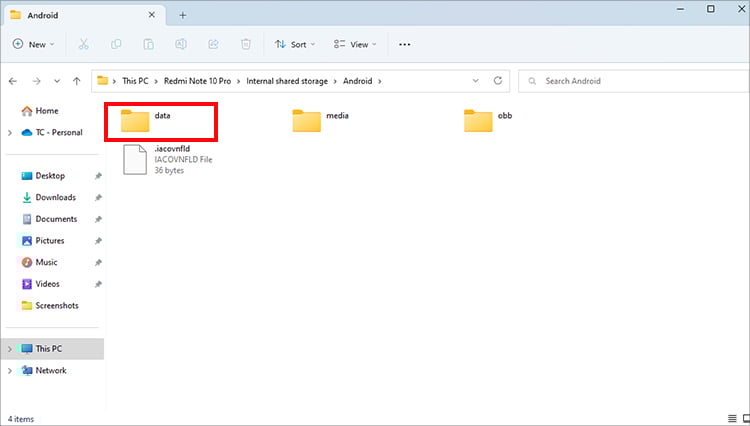750x426 pixels.
Task: Select the Android window tab
Action: [x=85, y=15]
